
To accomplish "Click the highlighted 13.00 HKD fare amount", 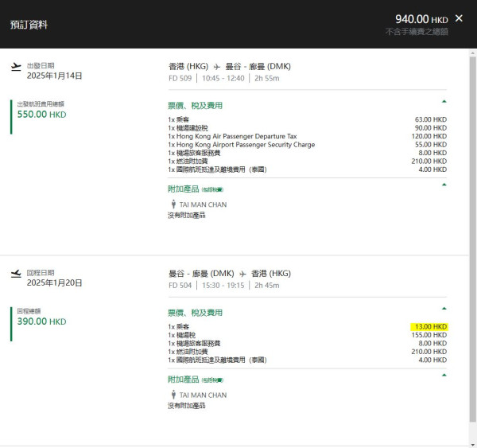I will click(429, 327).
